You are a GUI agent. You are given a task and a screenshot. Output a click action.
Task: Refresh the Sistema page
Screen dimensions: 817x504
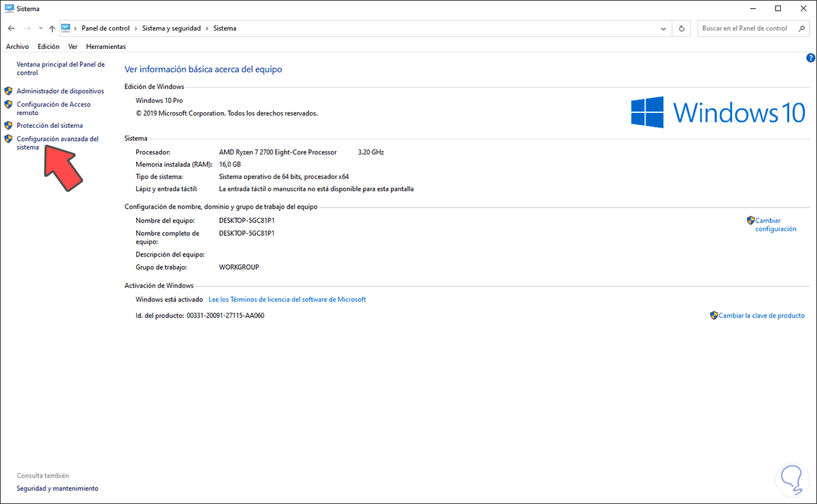[682, 29]
